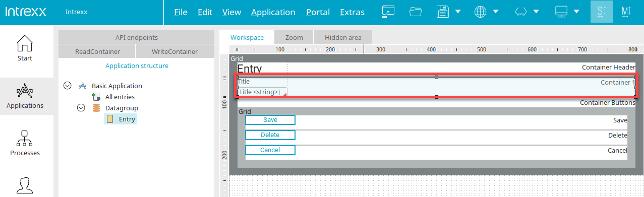Viewport: 644px width, 197px height.
Task: Switch to the Workspace tab
Action: pyautogui.click(x=247, y=37)
